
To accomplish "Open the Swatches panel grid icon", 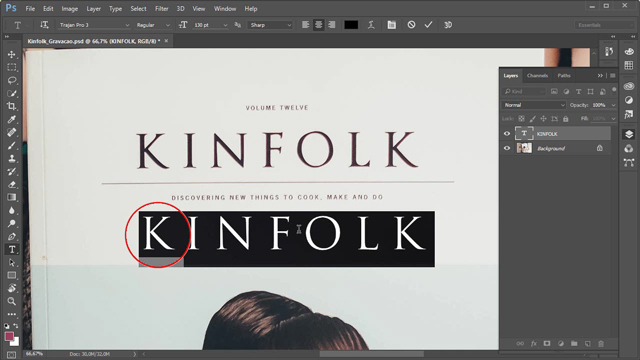I will point(629,65).
